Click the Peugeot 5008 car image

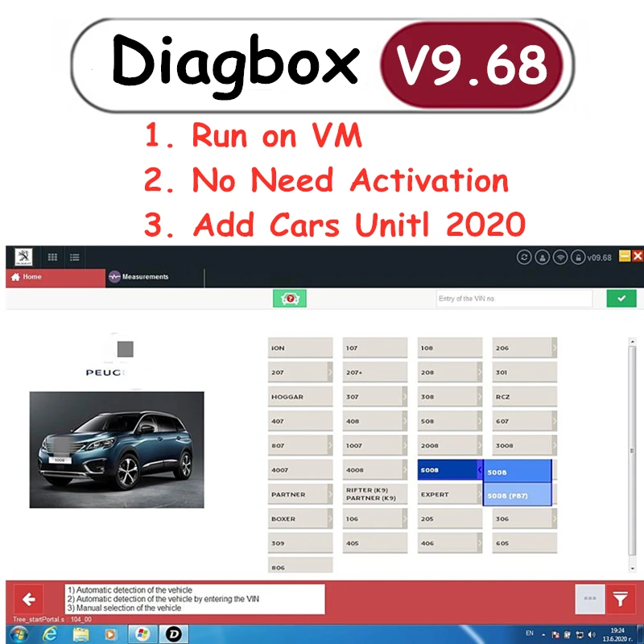pos(117,450)
